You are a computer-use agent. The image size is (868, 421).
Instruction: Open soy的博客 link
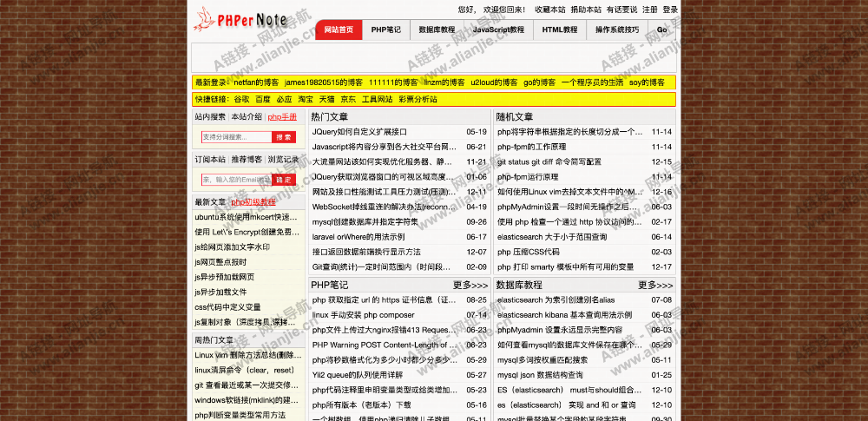pyautogui.click(x=648, y=82)
